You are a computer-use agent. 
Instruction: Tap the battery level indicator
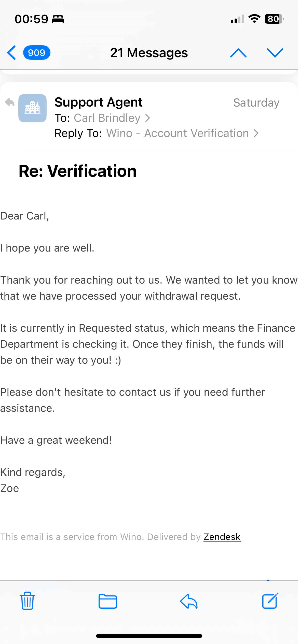coord(274,19)
